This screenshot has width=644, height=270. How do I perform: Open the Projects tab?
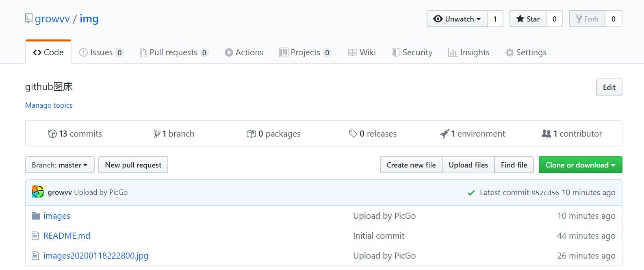[305, 52]
